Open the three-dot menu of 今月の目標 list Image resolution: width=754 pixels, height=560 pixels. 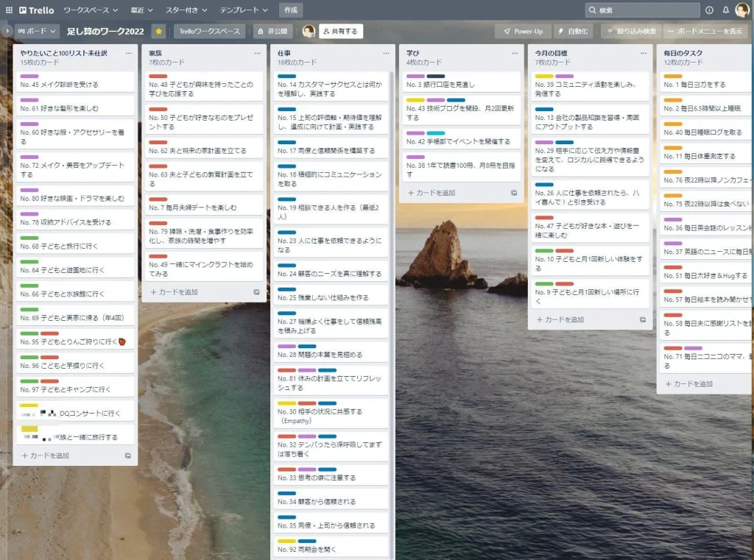tap(643, 53)
